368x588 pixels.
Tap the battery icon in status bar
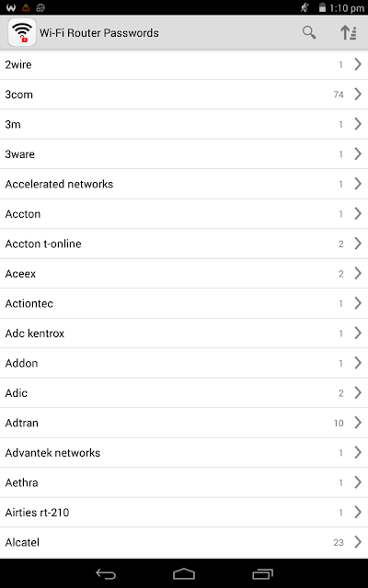[x=322, y=7]
